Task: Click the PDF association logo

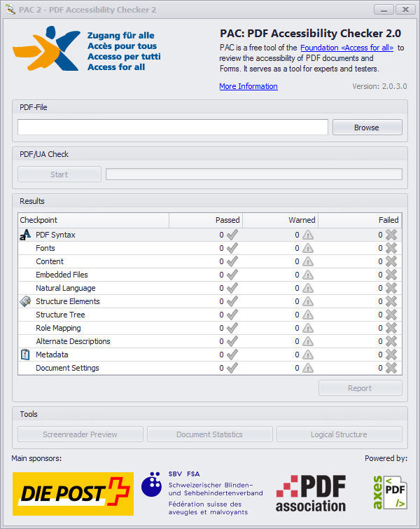Action: pos(311,493)
